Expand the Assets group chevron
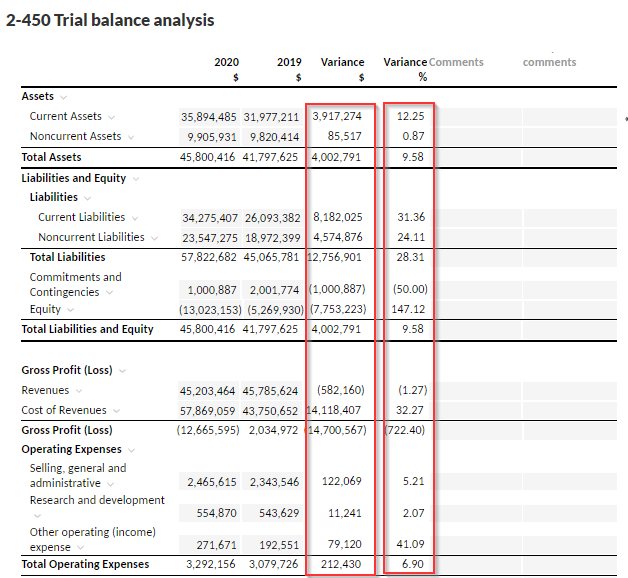628x578 pixels. click(x=64, y=97)
